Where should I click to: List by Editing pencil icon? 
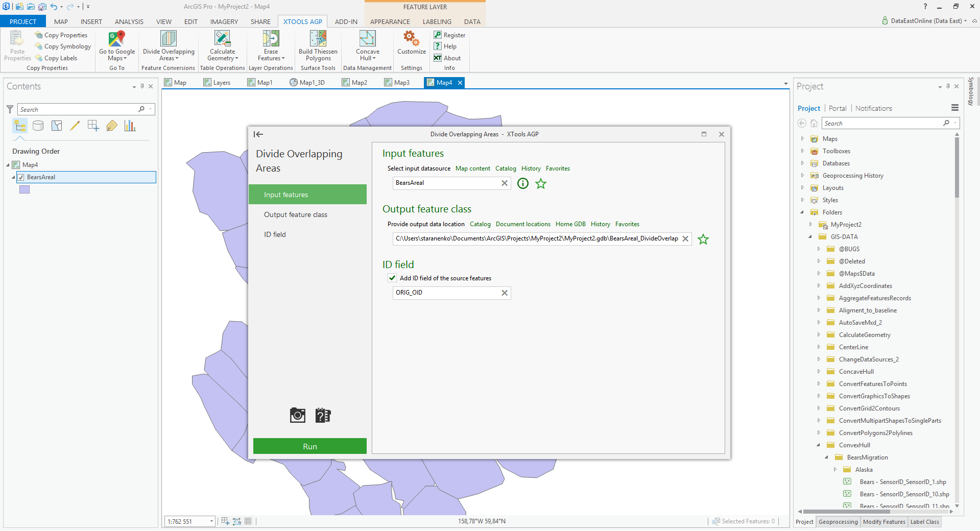75,126
